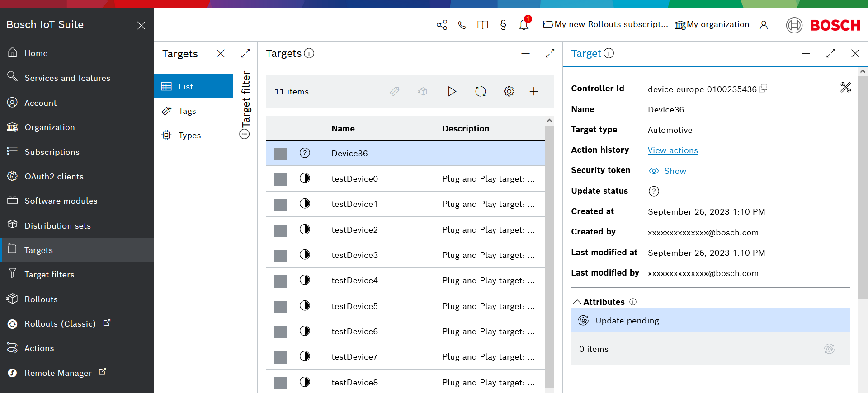Open the edit tools icon for target
868x393 pixels.
(x=845, y=88)
